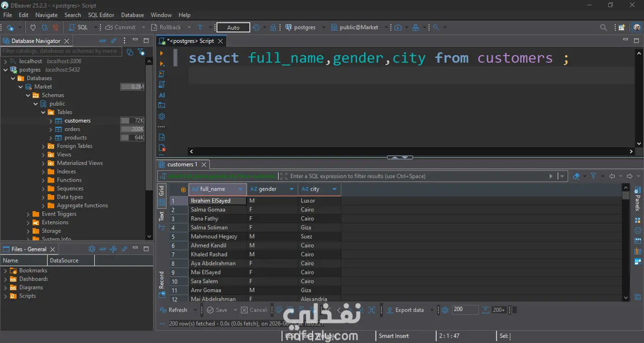Click the New connection plug icon
Screen dimensions: 644x343
(10, 28)
